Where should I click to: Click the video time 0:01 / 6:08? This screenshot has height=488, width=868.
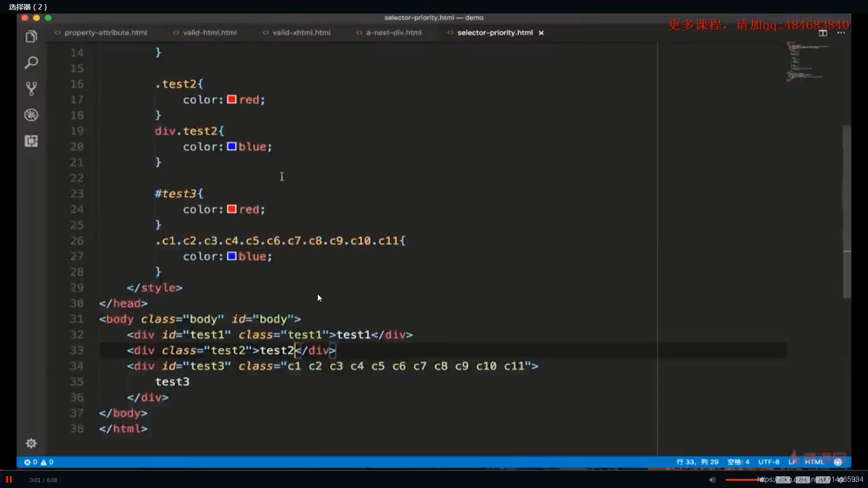[43, 480]
